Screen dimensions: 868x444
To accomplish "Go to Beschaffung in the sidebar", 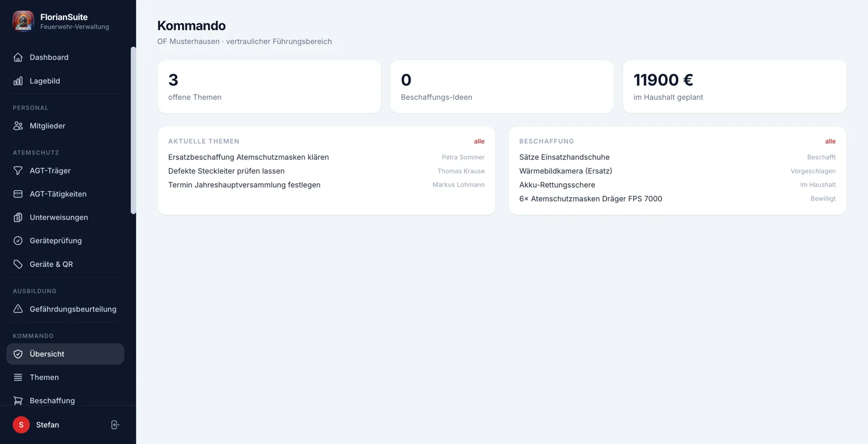I will [65, 401].
